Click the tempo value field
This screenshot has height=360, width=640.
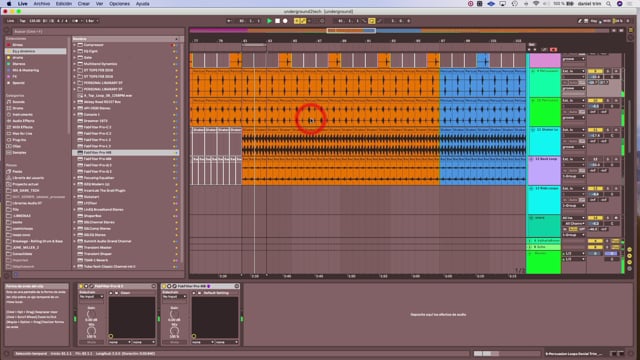(35, 21)
